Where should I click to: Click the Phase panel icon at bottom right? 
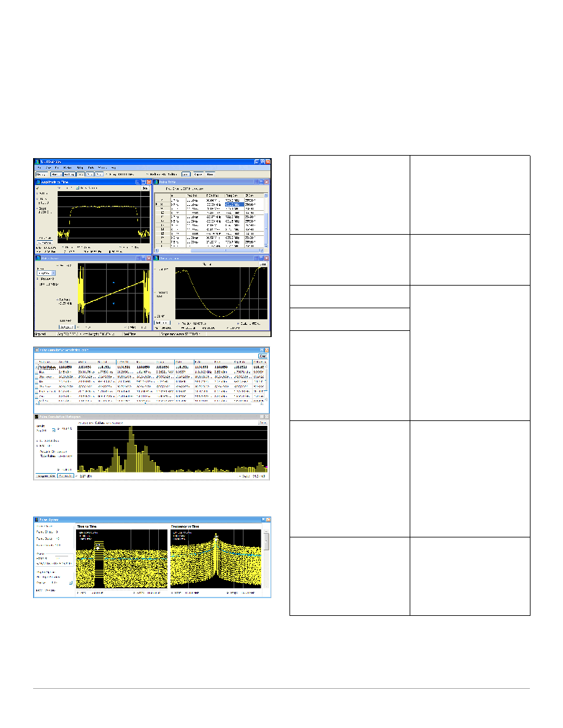156,258
